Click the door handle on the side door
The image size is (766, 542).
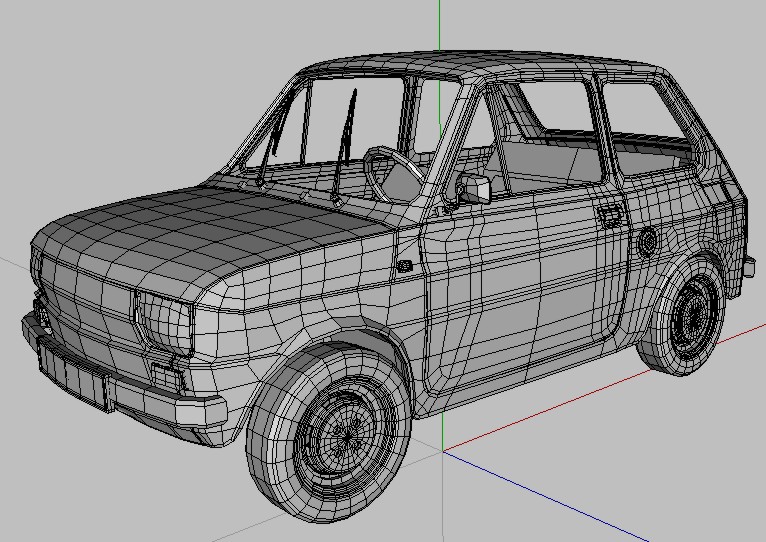click(610, 215)
